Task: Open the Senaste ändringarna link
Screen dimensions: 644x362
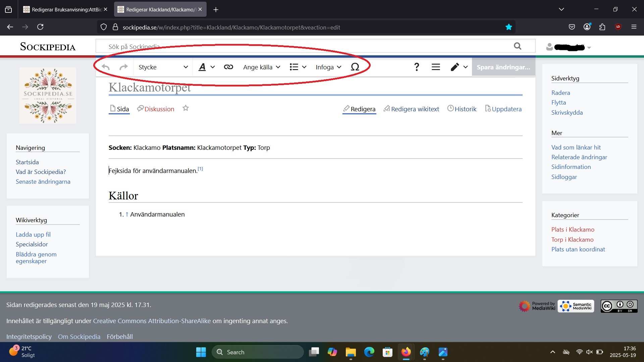Action: pyautogui.click(x=43, y=182)
